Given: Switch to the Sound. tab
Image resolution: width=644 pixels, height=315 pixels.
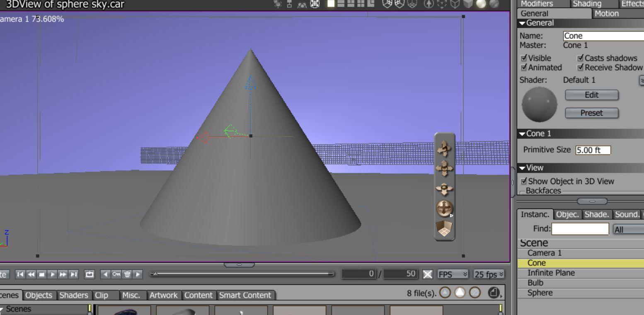Looking at the screenshot, I should [x=627, y=214].
